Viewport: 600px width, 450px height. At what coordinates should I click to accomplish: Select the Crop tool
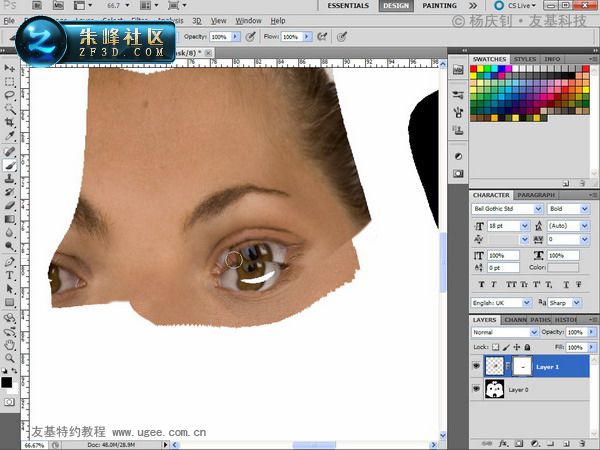click(x=10, y=122)
